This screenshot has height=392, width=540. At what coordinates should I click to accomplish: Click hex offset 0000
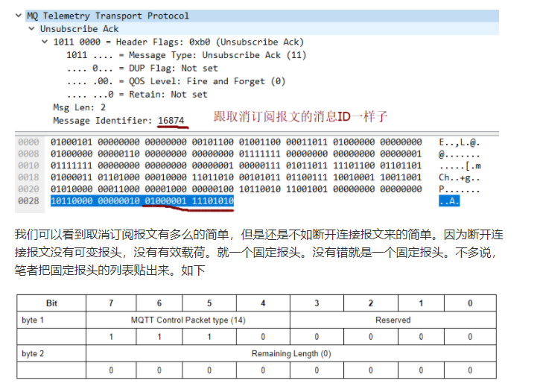28,142
